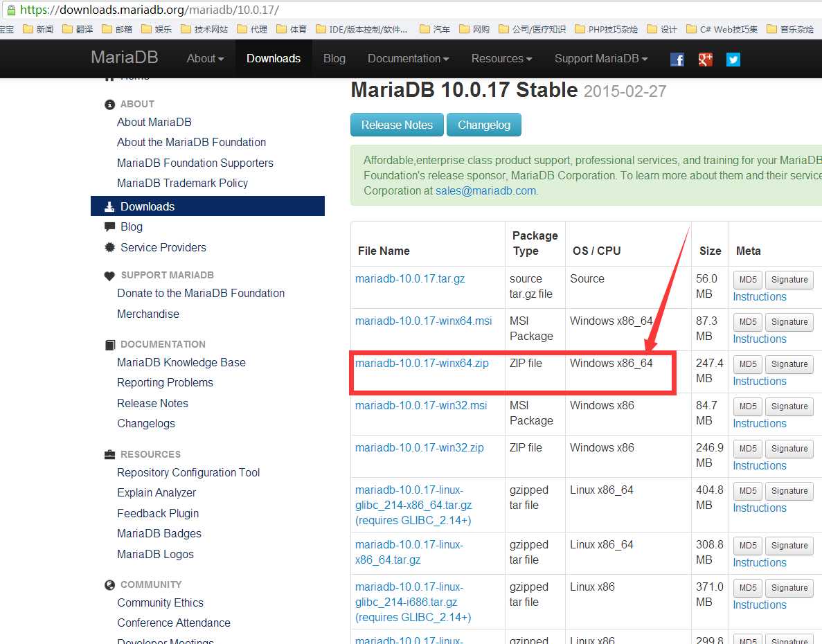Viewport: 822px width, 644px height.
Task: Expand the About dropdown in navbar
Action: pos(205,59)
